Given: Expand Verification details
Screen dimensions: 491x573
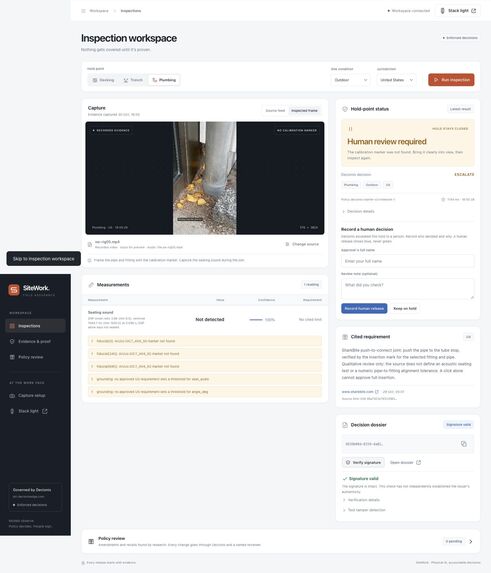Looking at the screenshot, I should tap(361, 500).
